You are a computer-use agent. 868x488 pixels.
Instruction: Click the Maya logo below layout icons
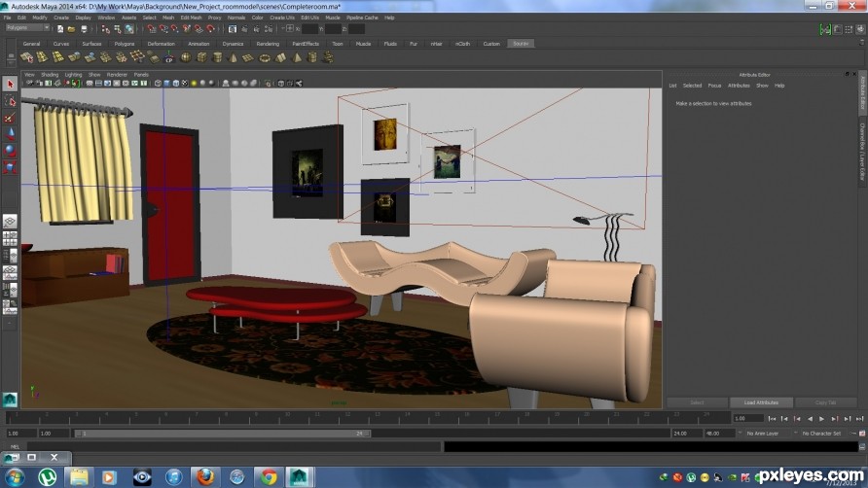(x=10, y=400)
